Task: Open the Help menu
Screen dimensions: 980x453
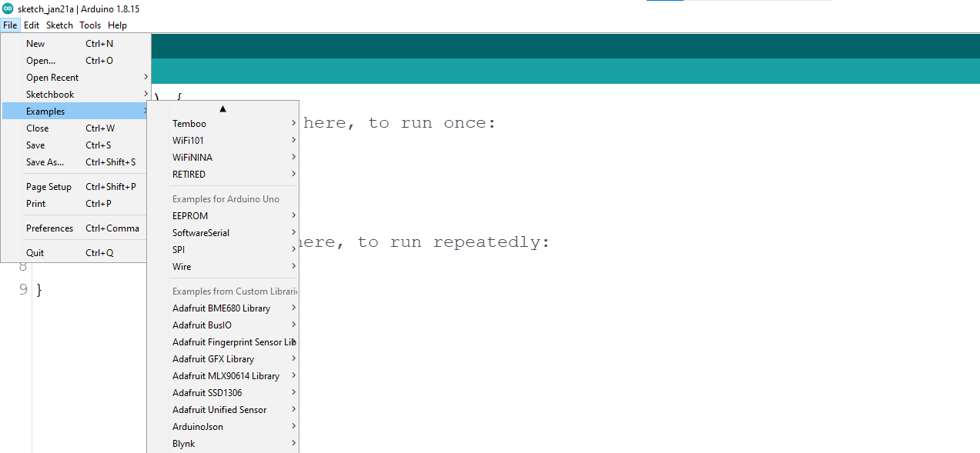Action: pyautogui.click(x=117, y=25)
